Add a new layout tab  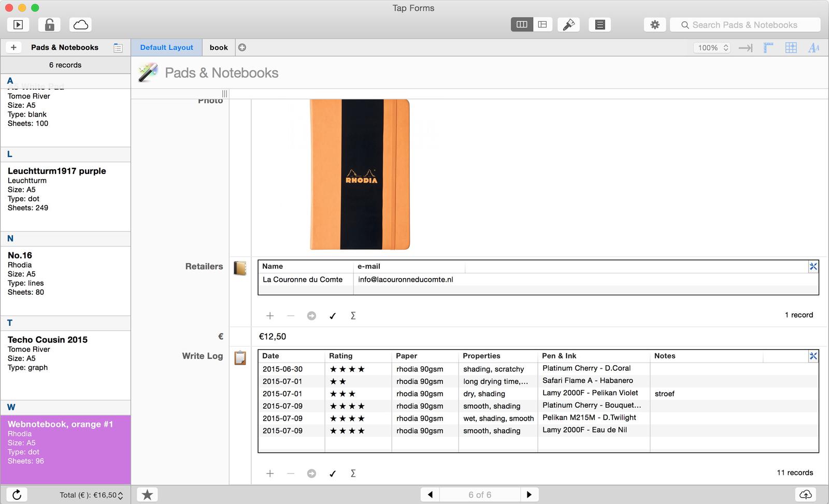[242, 47]
